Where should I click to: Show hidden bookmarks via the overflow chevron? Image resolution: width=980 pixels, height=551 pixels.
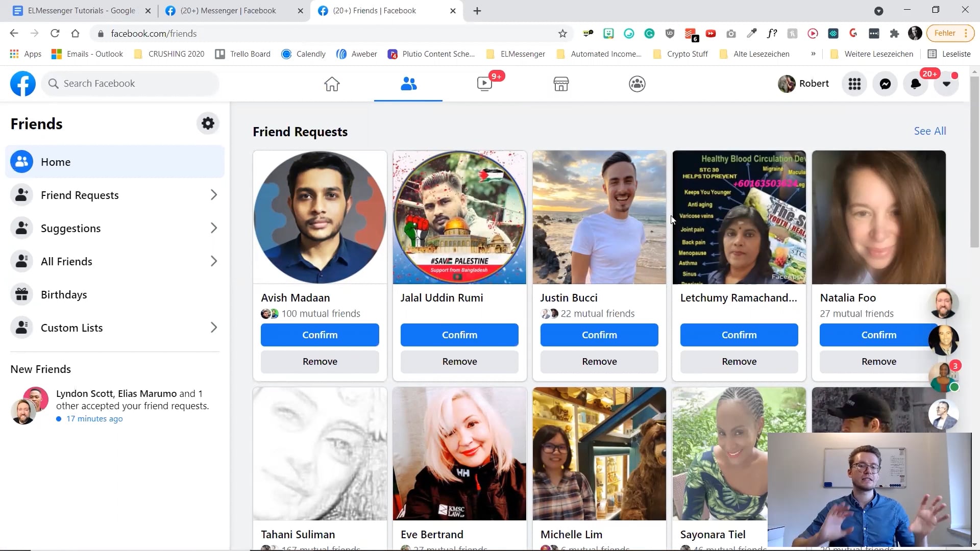(814, 54)
